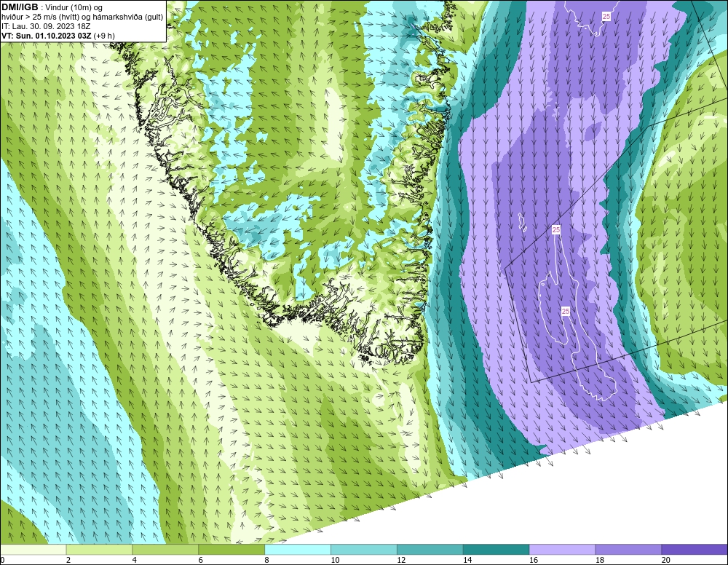Click the legend scale value '6'
728x565 pixels.
coord(201,561)
